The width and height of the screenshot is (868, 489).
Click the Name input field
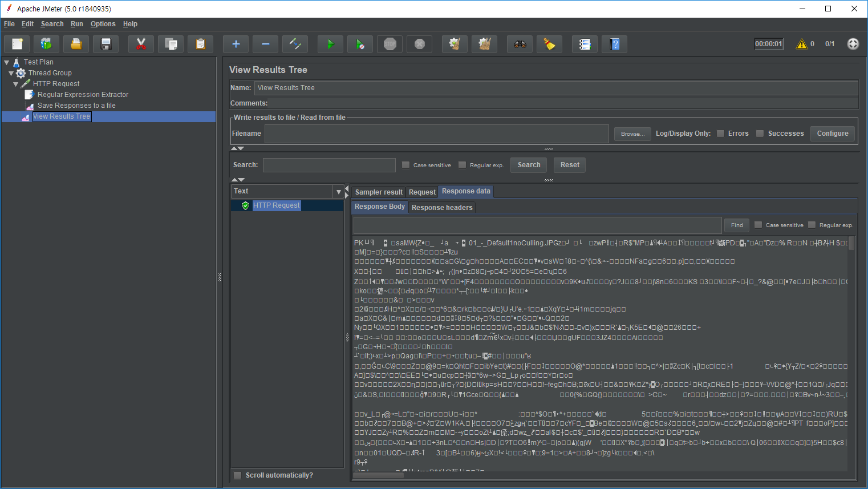tap(556, 88)
